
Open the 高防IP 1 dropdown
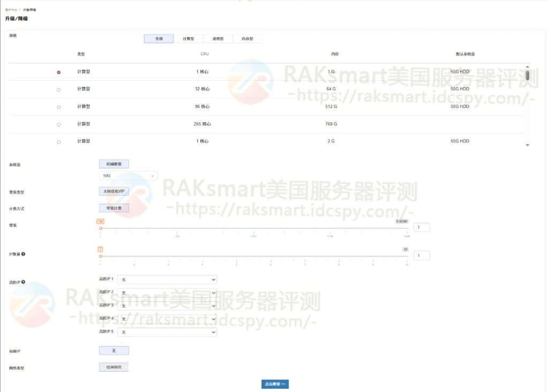[x=167, y=280]
